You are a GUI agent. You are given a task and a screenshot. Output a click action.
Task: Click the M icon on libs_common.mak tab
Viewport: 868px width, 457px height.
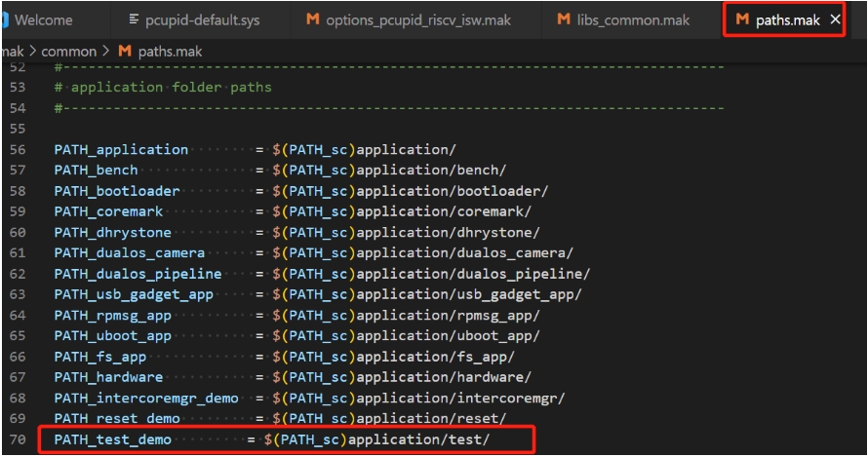[564, 19]
